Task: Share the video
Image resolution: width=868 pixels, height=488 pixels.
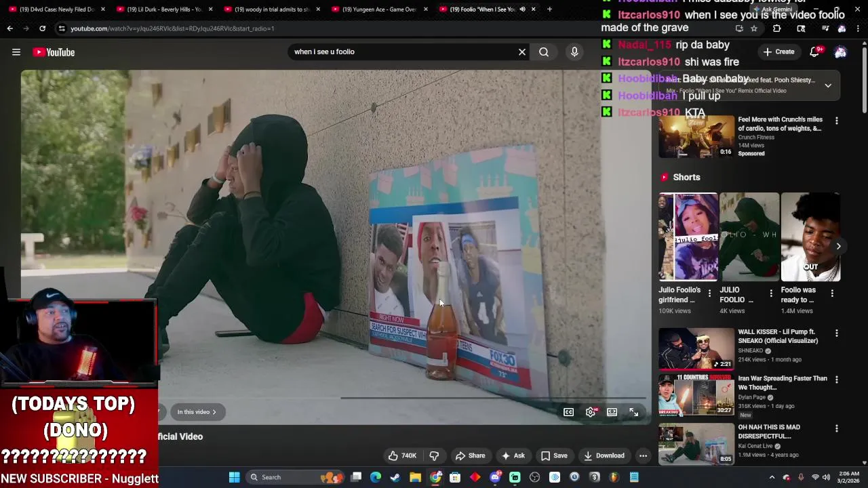Action: [x=470, y=455]
